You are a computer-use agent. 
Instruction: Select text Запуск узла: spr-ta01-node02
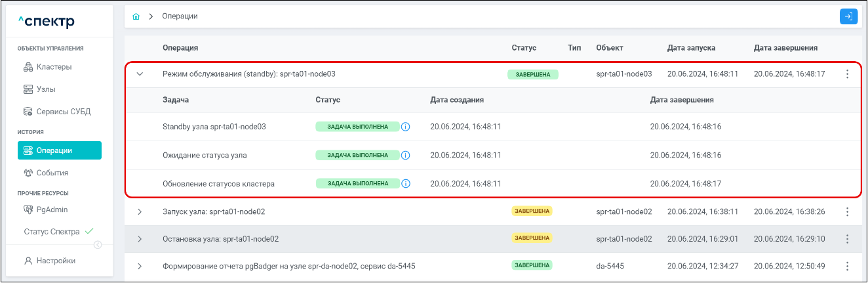214,211
